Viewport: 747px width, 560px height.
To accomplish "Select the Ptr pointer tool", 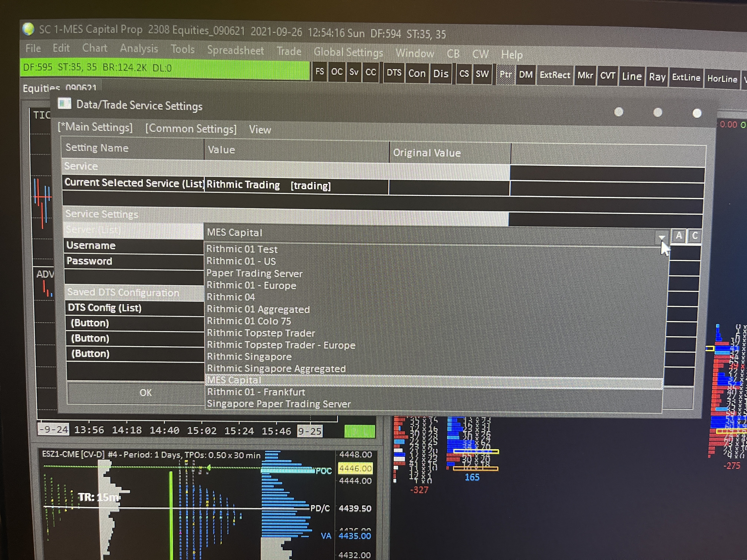I will (x=506, y=75).
